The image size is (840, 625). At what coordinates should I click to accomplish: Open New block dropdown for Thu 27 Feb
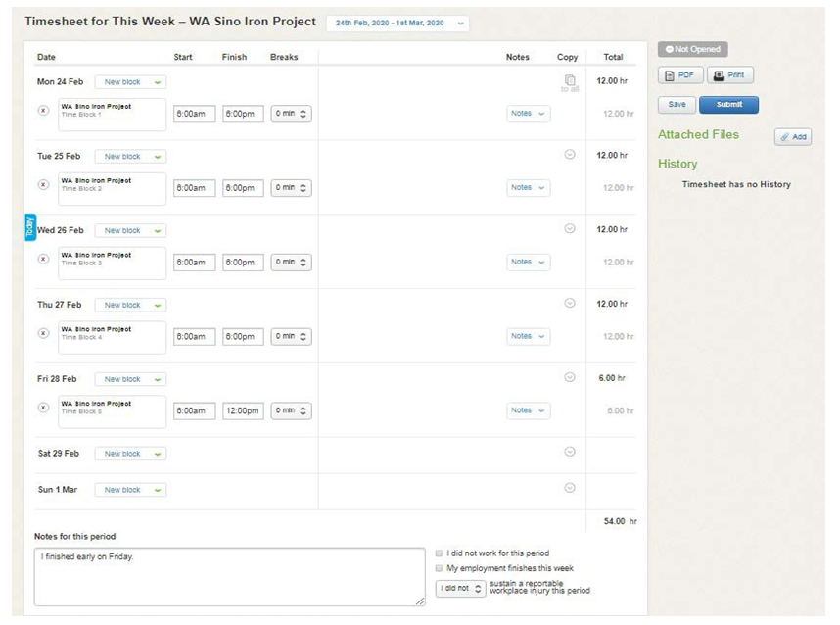pos(131,305)
